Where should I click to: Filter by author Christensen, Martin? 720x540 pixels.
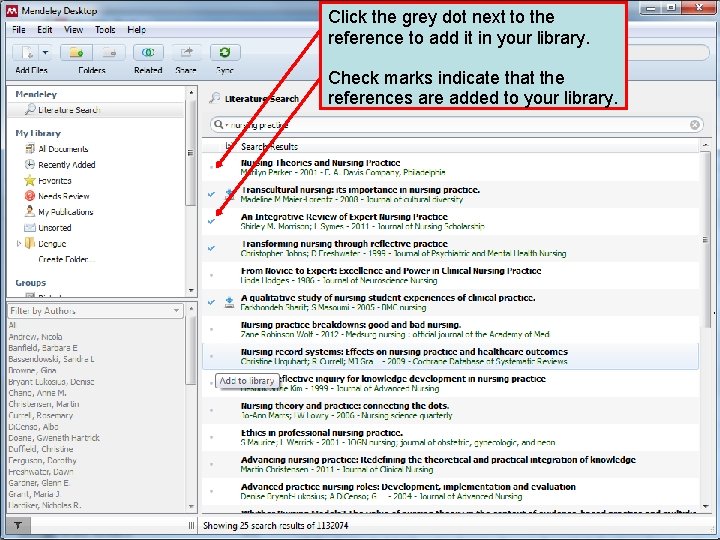coord(44,405)
